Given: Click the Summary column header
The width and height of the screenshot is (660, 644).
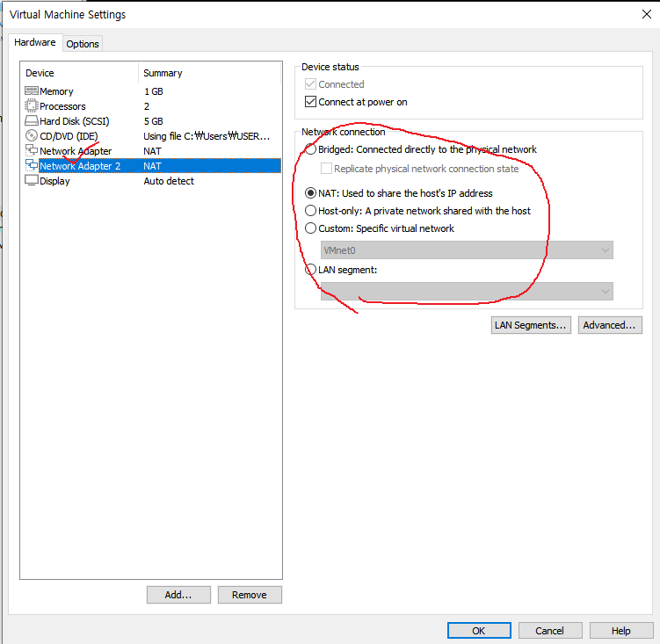Looking at the screenshot, I should click(x=209, y=73).
